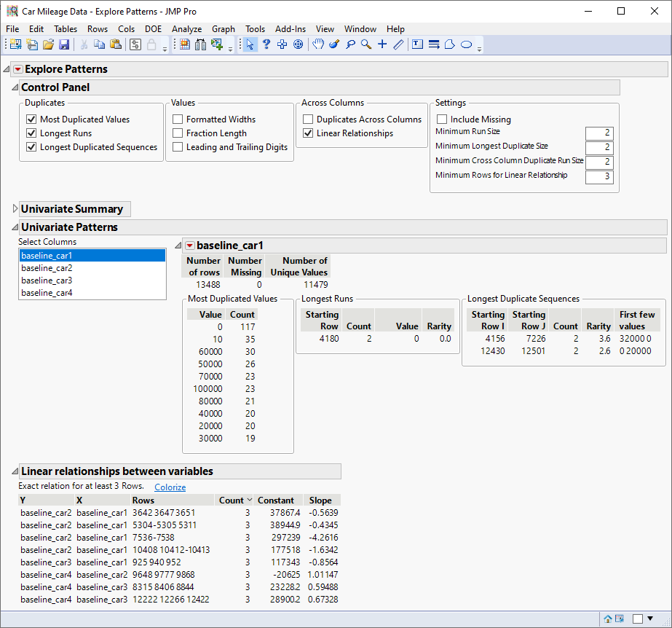Select the Lasso tool

[x=350, y=44]
